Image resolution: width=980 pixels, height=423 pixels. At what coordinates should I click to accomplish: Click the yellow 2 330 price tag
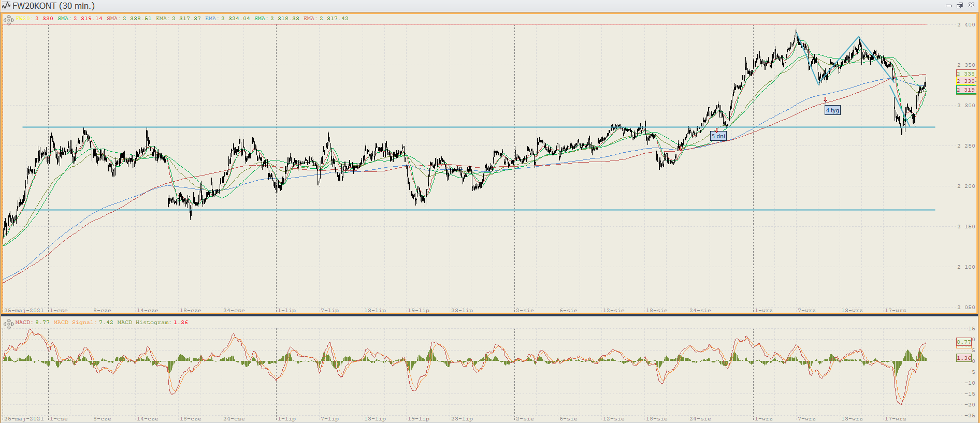966,81
